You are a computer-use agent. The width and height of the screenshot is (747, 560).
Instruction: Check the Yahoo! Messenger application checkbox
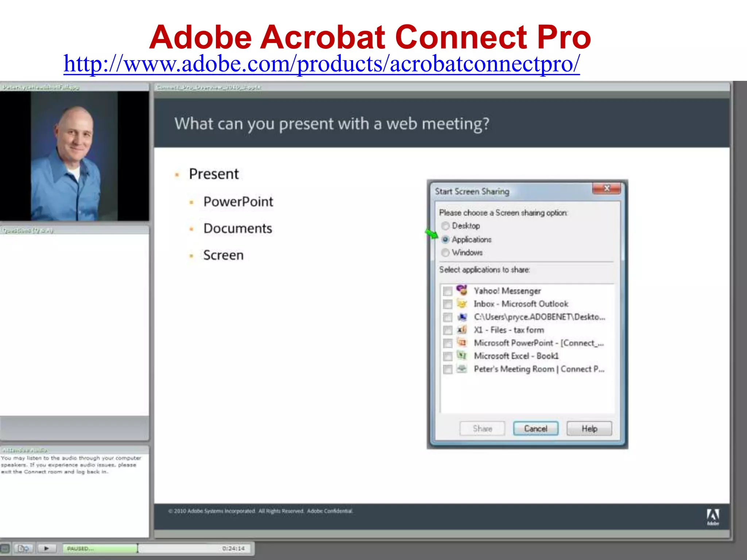click(x=448, y=291)
